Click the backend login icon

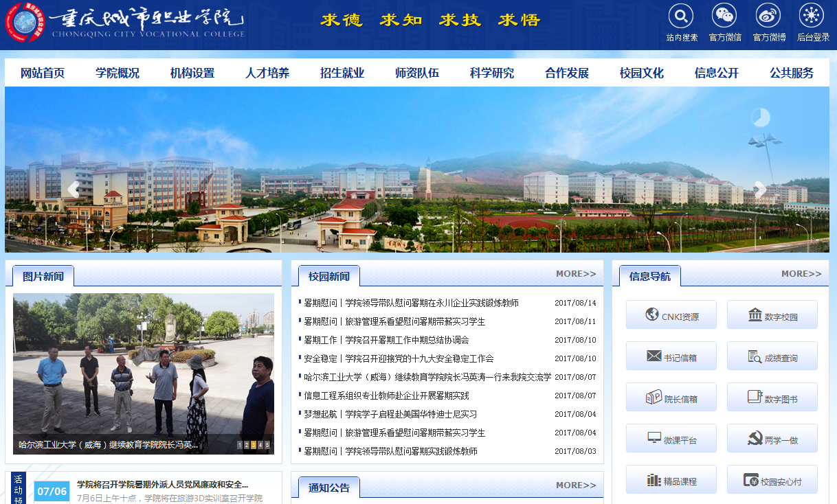point(812,16)
